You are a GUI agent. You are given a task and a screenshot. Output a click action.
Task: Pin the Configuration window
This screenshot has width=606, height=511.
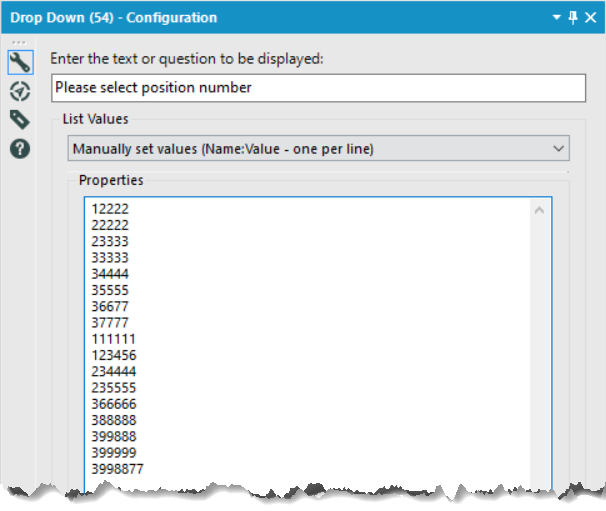pos(573,17)
